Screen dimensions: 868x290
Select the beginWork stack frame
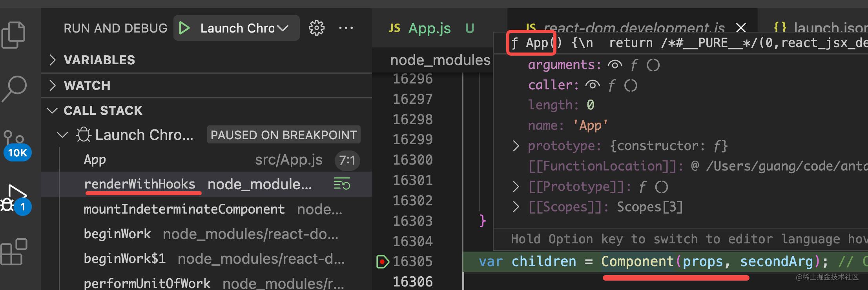117,234
